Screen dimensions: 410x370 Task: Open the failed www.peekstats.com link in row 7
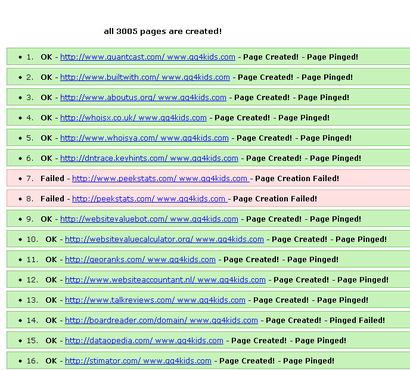click(x=160, y=179)
